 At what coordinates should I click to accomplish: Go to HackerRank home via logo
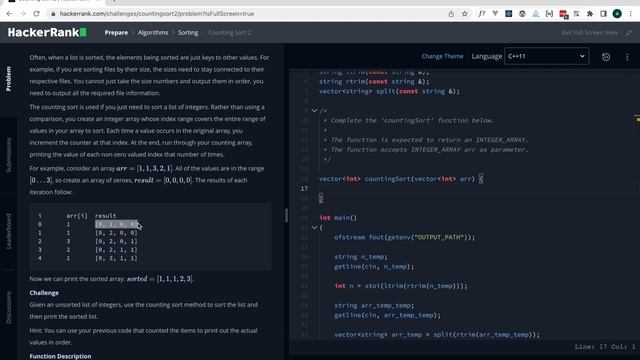[47, 32]
